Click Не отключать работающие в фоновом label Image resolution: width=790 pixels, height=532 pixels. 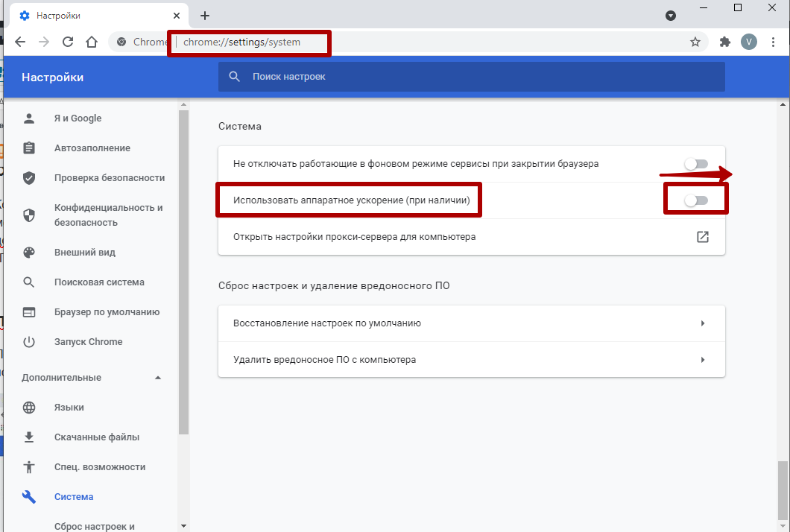pyautogui.click(x=416, y=164)
